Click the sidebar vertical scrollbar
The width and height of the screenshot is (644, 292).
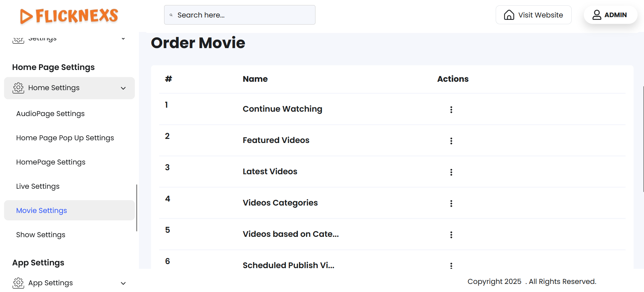click(x=137, y=208)
